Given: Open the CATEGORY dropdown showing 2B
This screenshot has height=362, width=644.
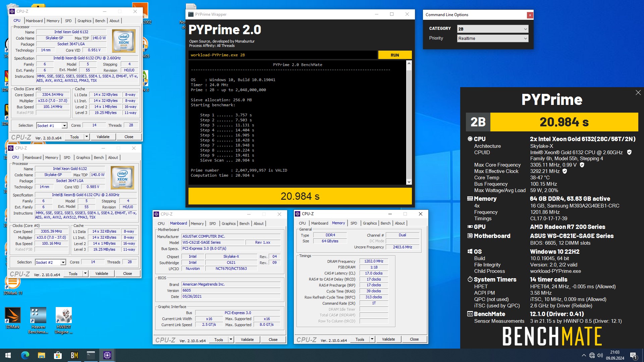Looking at the screenshot, I should click(493, 29).
